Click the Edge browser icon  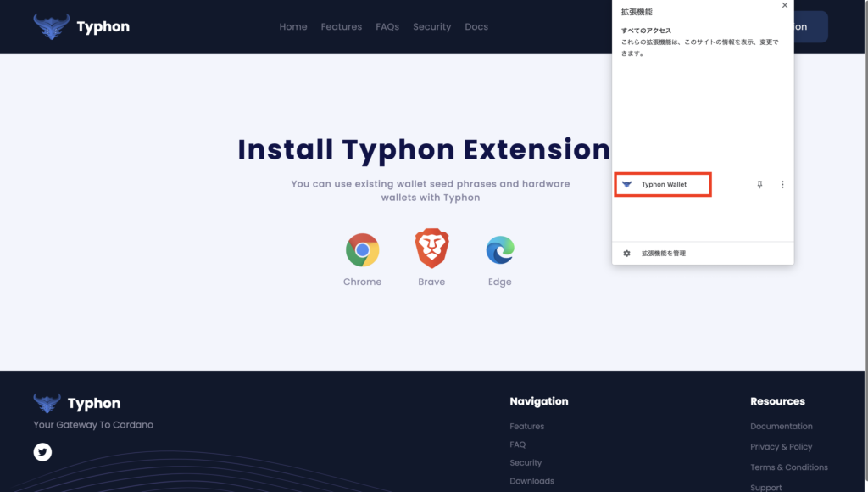pyautogui.click(x=500, y=250)
